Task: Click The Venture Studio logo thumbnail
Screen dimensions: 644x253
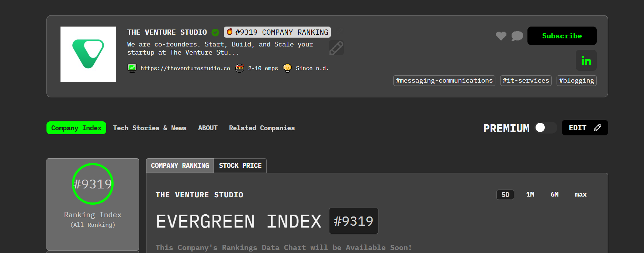Action: (88, 54)
